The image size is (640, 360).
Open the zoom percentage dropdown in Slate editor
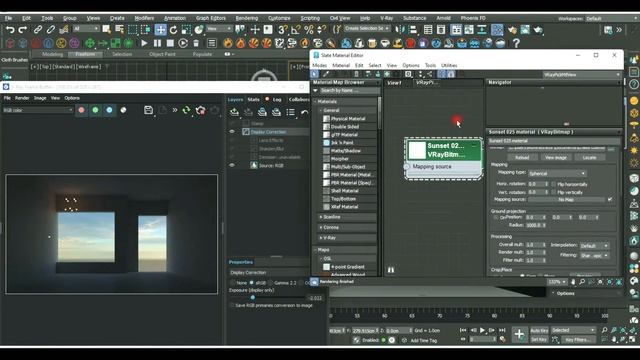pos(557,282)
